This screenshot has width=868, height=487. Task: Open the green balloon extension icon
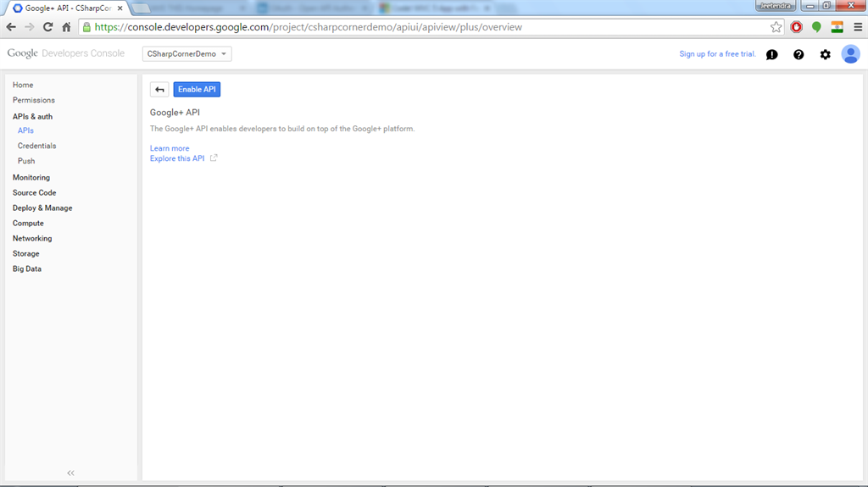pyautogui.click(x=816, y=27)
